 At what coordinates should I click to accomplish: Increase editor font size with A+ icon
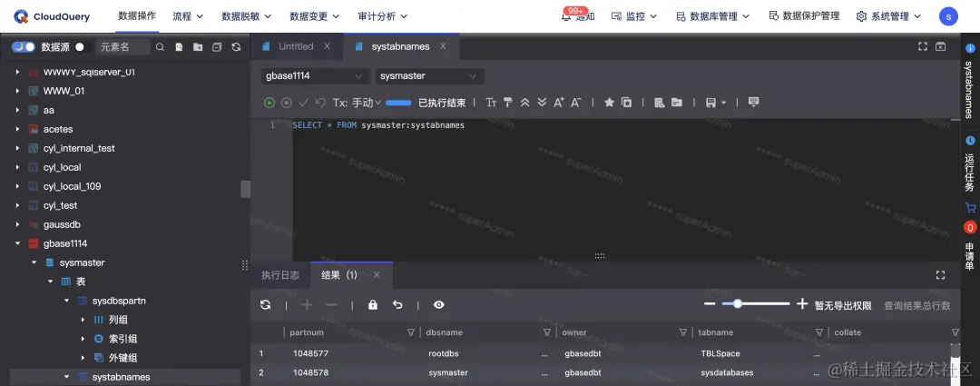click(559, 103)
